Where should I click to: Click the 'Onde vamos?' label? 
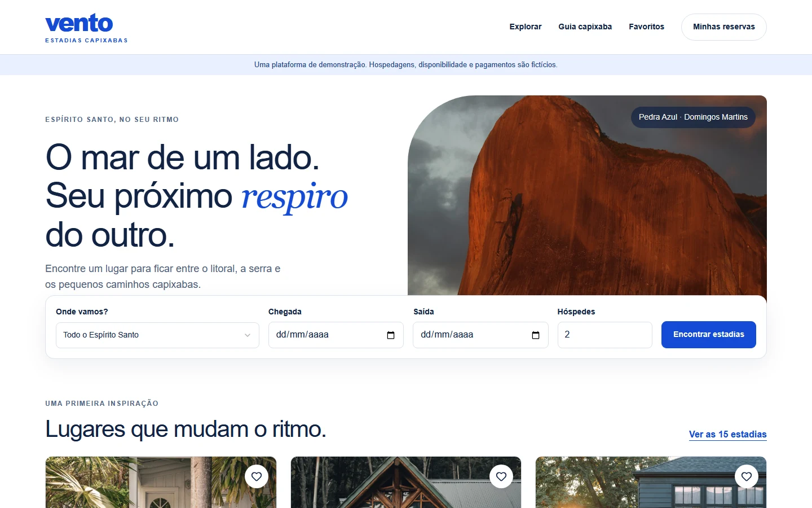tap(82, 312)
